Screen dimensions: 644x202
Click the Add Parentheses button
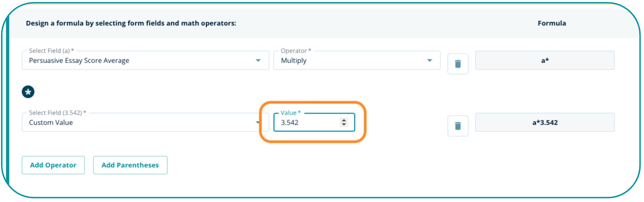tap(130, 165)
